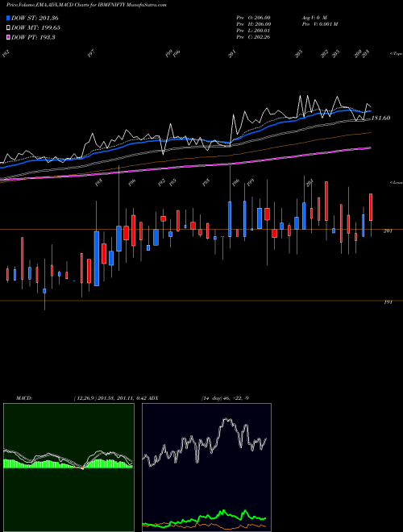403x532 pixels.
Task: Click the orange DI line in the ADX panel
Action: (x=204, y=525)
